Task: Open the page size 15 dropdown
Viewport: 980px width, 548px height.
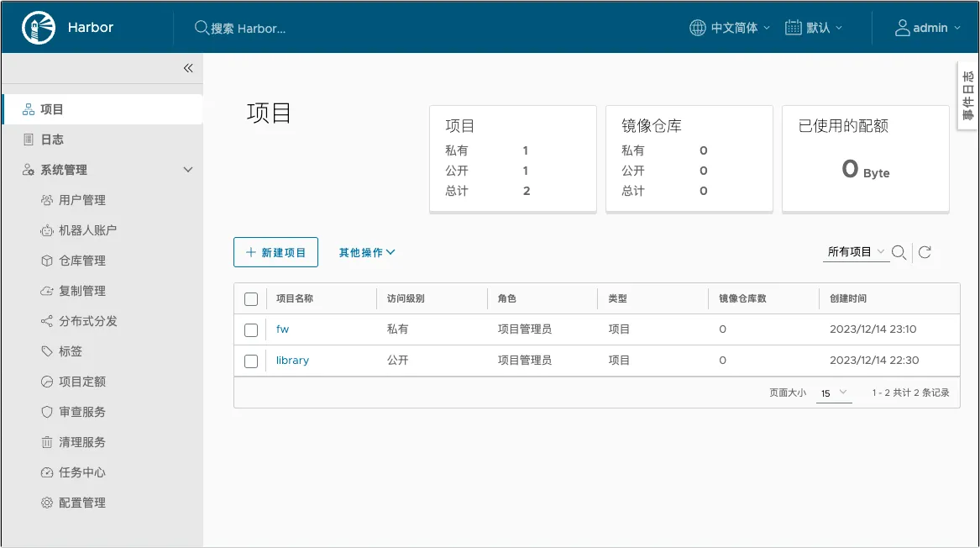Action: (834, 393)
